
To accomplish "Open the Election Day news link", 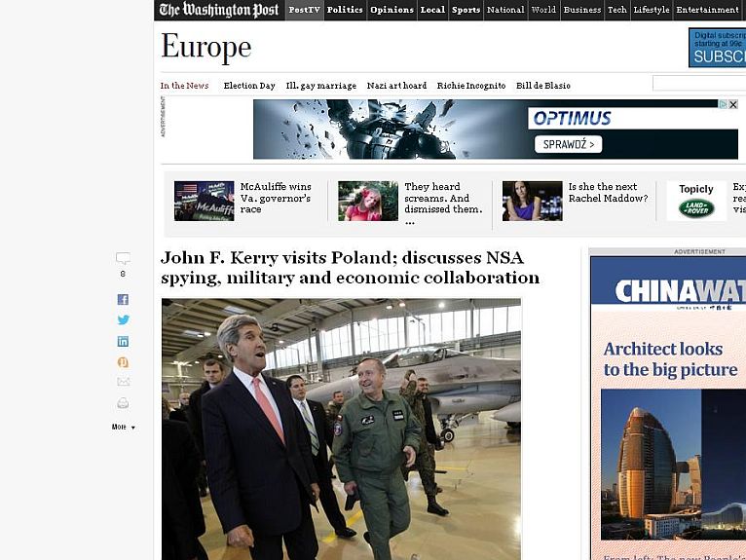I will pos(249,86).
